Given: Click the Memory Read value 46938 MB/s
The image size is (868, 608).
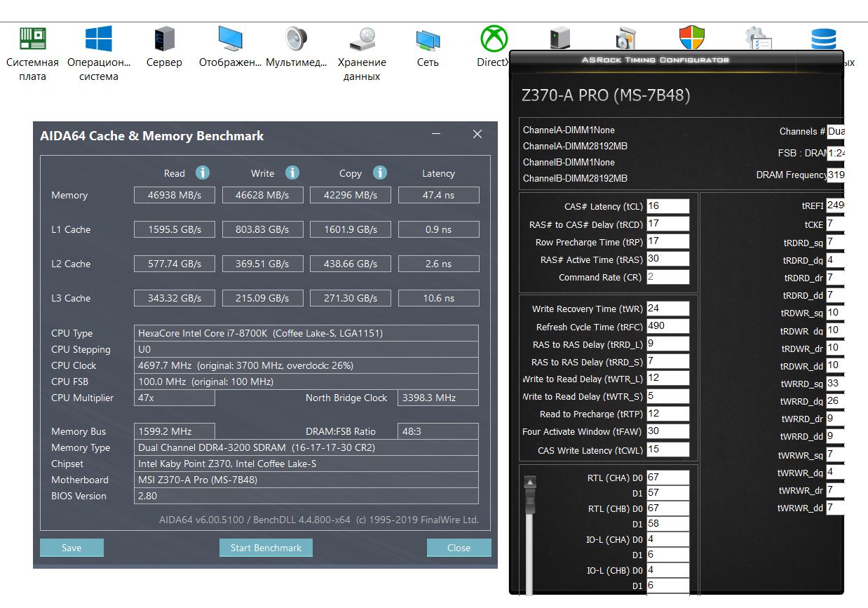Looking at the screenshot, I should click(x=175, y=195).
